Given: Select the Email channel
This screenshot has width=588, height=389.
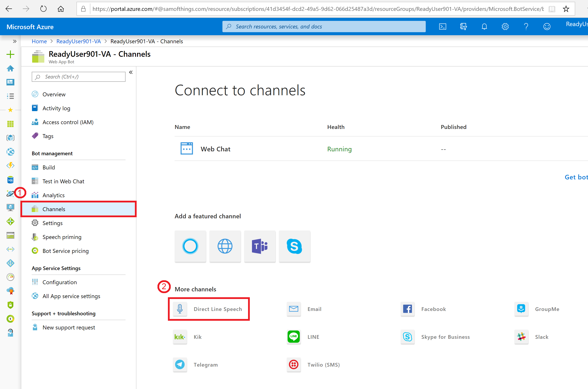Looking at the screenshot, I should pos(304,309).
